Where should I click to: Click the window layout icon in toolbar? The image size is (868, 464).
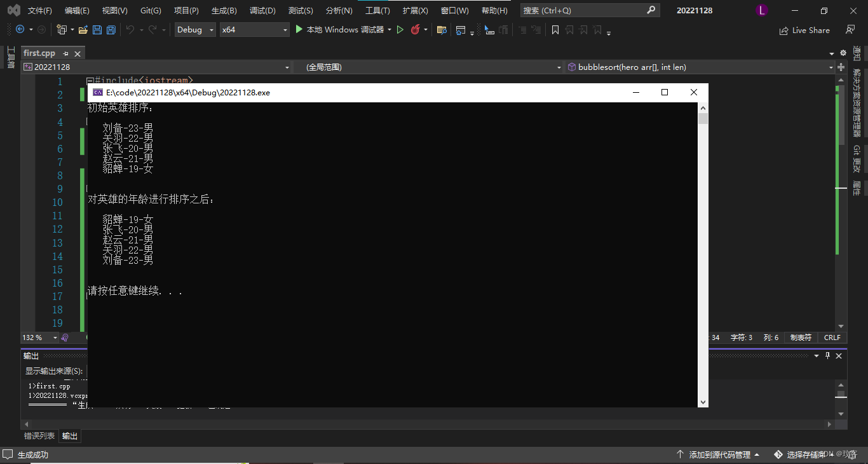(461, 30)
